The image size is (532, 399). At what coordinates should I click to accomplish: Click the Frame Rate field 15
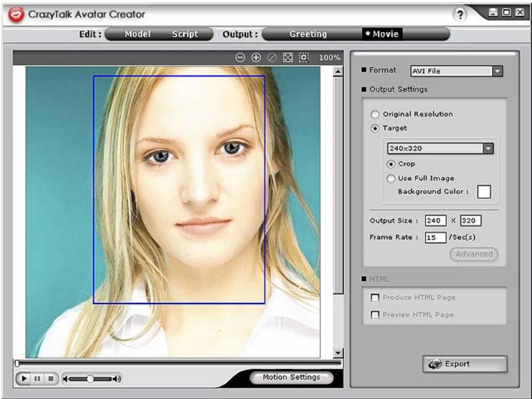(435, 237)
